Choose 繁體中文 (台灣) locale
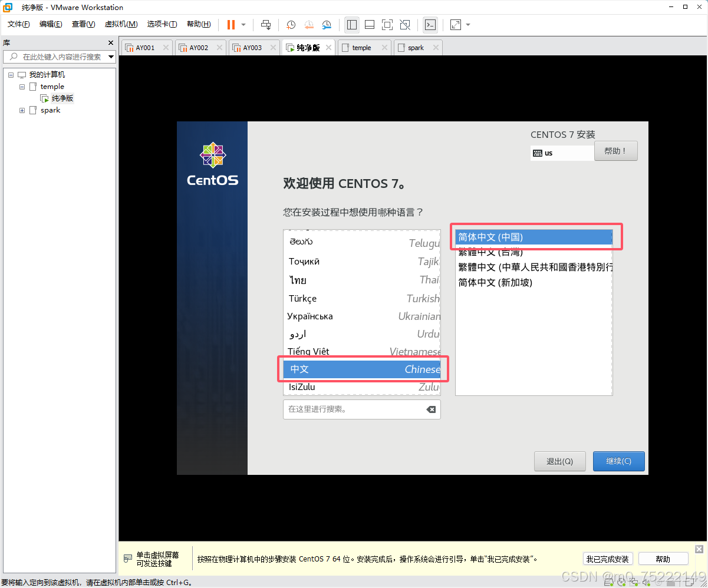The image size is (708, 588). (534, 252)
